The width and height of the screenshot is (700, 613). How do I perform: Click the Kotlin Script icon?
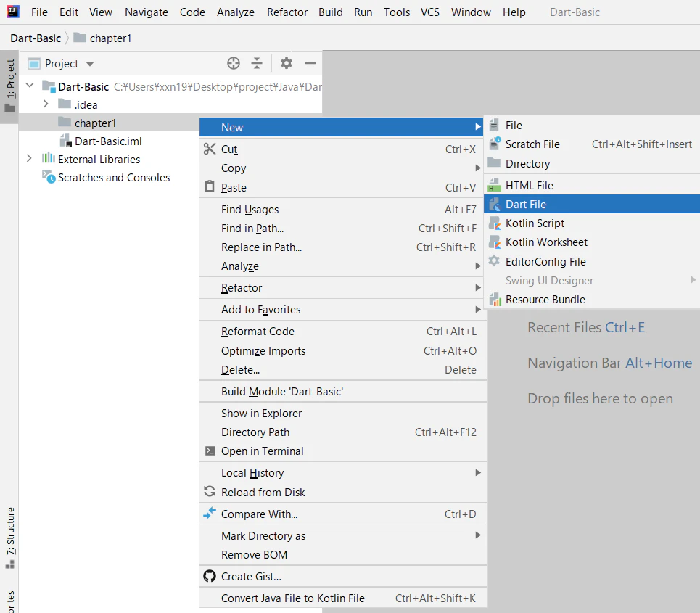coord(494,223)
